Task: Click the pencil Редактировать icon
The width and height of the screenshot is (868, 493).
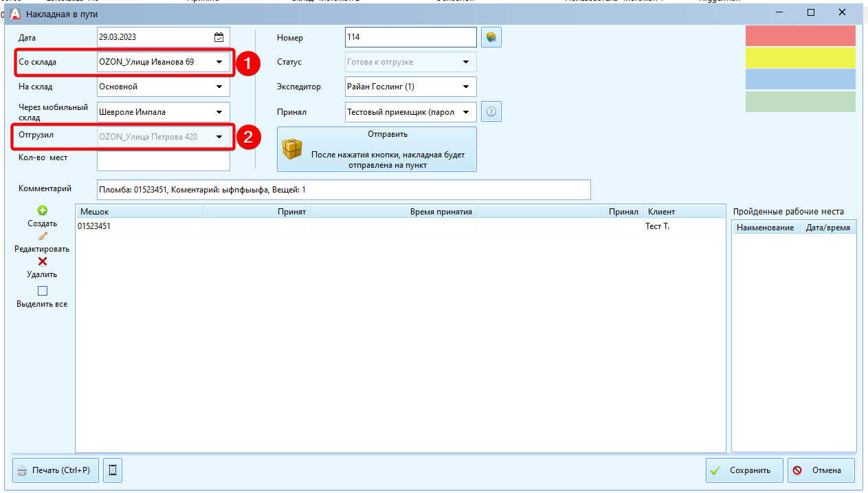Action: pos(43,236)
